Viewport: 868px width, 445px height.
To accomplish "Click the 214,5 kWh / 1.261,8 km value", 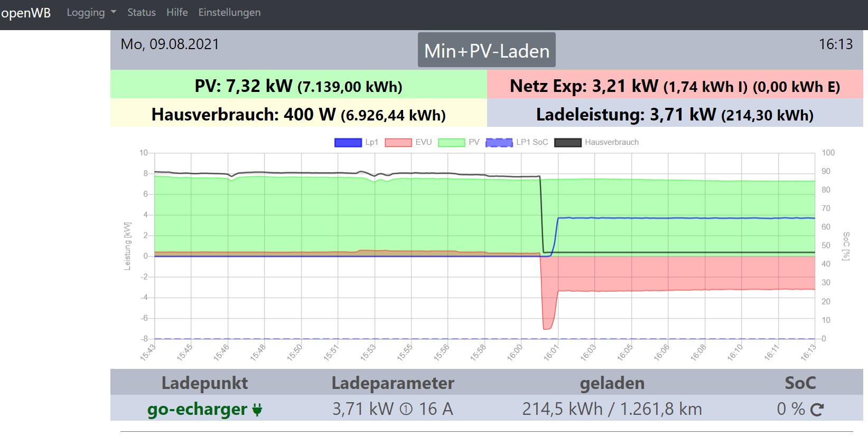I will (x=612, y=409).
